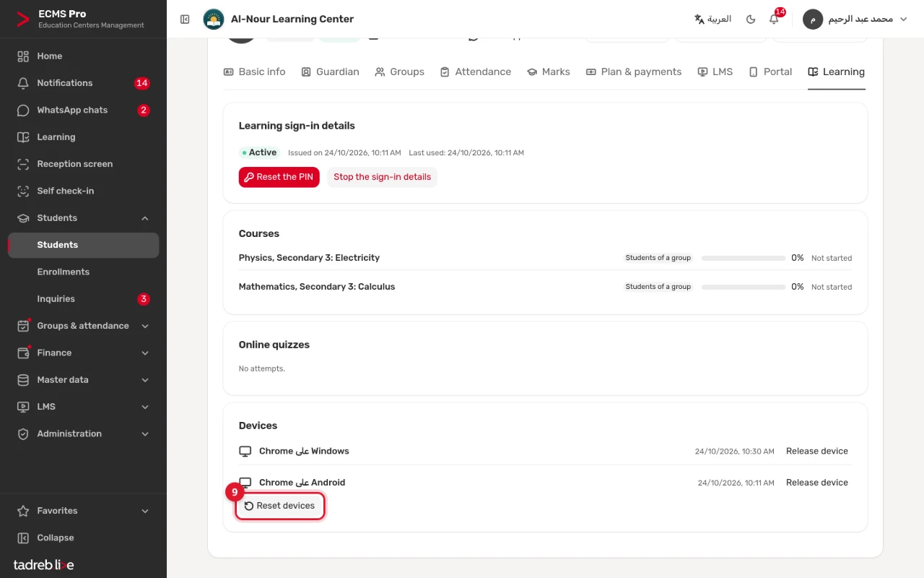This screenshot has width=924, height=578.
Task: Expand the Master data section
Action: (x=83, y=380)
